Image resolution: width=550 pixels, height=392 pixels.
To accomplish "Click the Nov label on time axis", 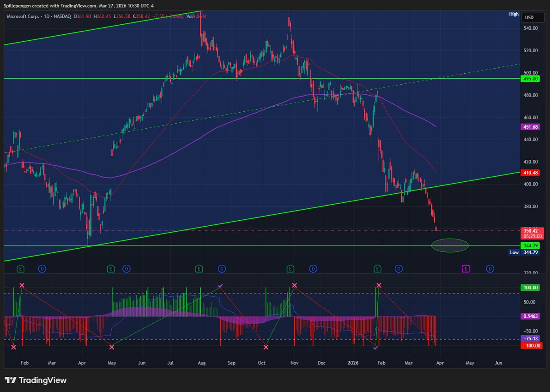I will coord(295,363).
